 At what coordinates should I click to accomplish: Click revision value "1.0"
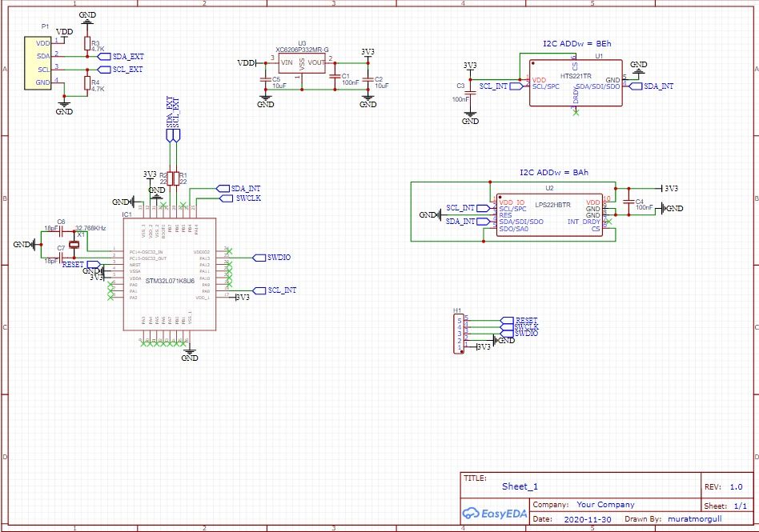pyautogui.click(x=737, y=487)
